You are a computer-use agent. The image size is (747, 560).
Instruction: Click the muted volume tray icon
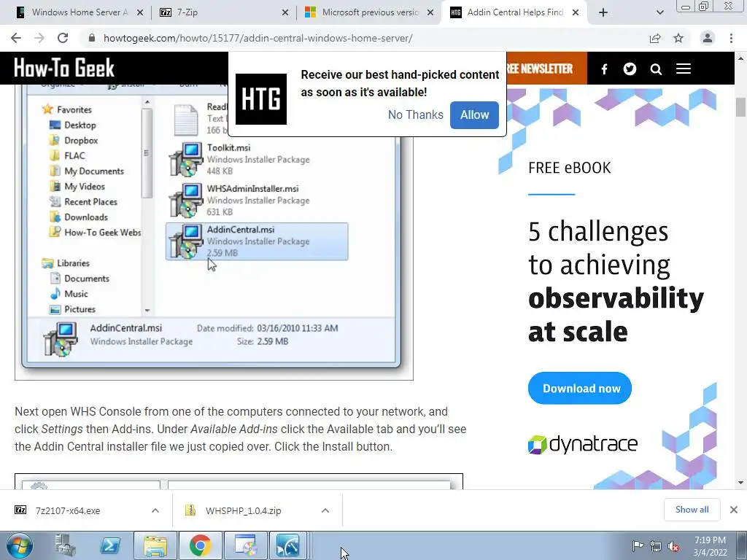coord(673,546)
